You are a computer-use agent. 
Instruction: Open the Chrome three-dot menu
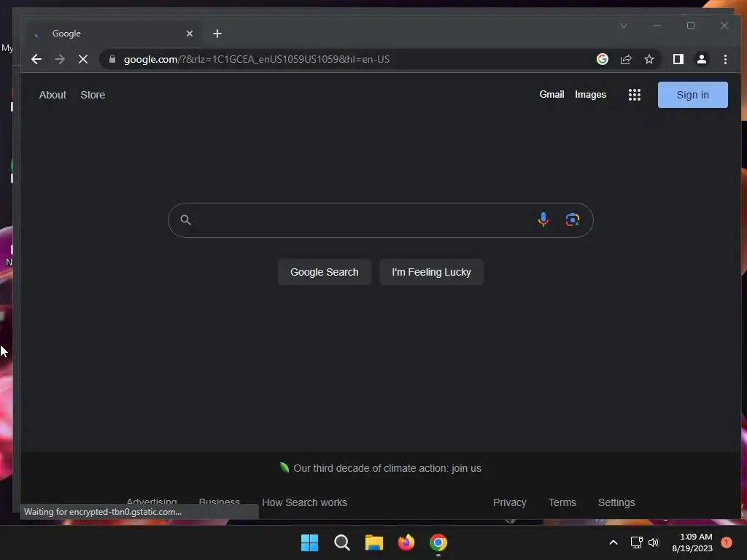[x=725, y=59]
